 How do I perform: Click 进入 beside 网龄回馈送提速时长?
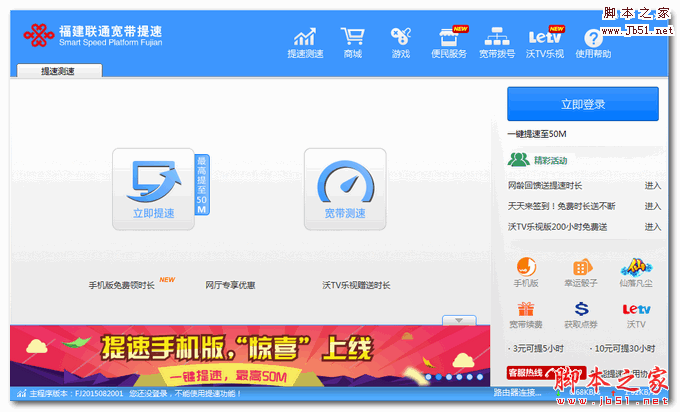point(652,186)
